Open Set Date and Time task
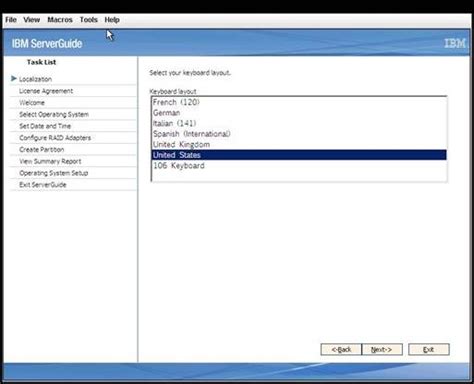The image size is (474, 384). tap(45, 126)
